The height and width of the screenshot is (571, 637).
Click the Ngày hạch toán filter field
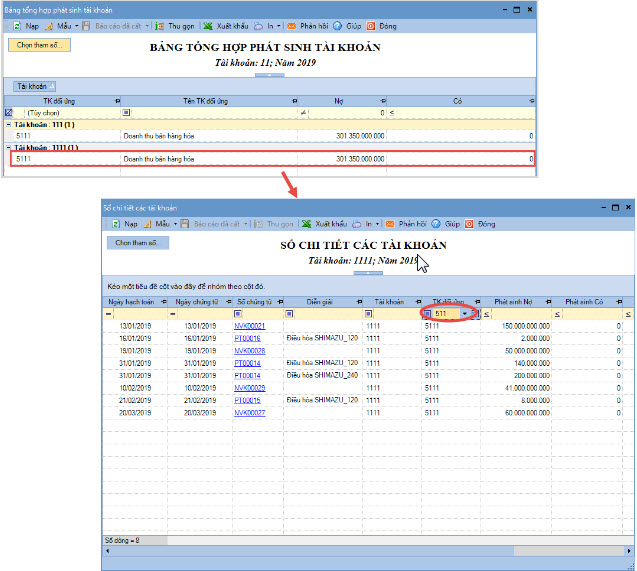click(140, 314)
